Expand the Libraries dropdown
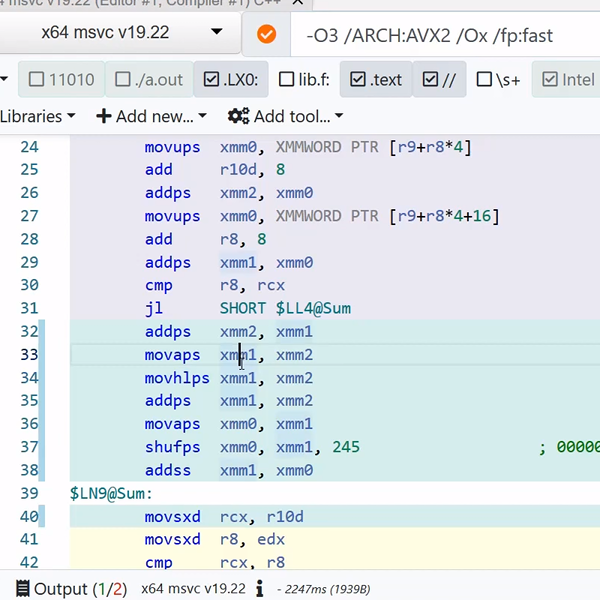The image size is (600, 600). (x=38, y=117)
